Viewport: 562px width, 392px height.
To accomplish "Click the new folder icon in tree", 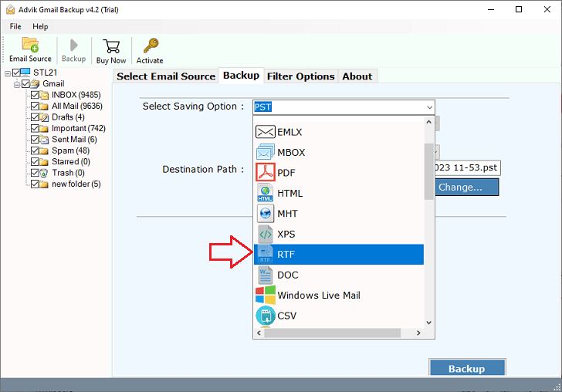I will [44, 184].
